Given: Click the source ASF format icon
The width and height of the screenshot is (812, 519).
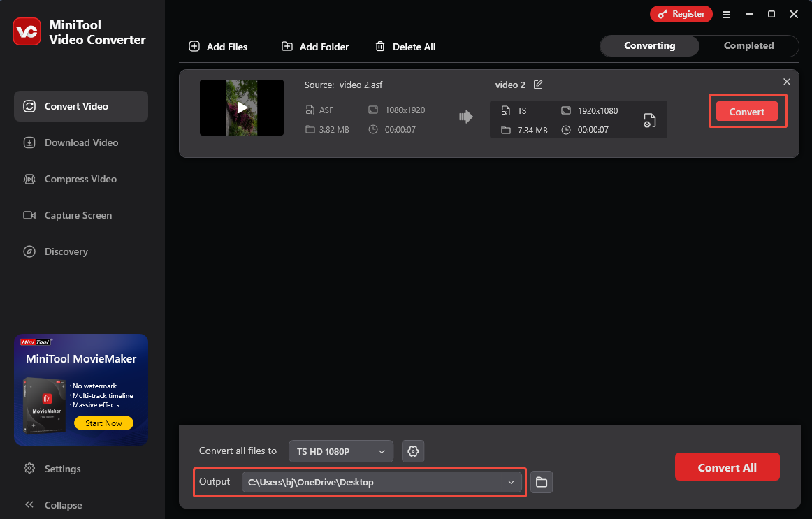Looking at the screenshot, I should [310, 110].
